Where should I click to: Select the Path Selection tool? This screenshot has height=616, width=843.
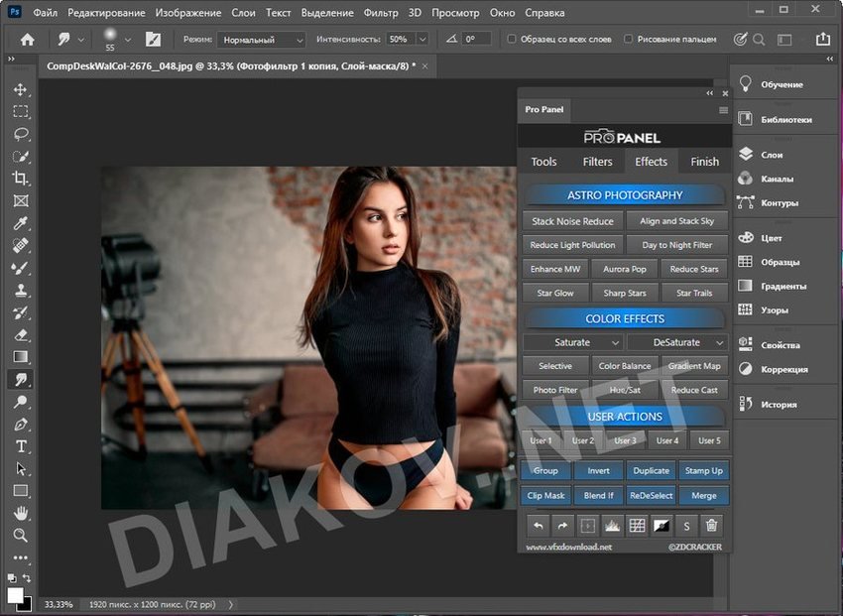[x=21, y=469]
